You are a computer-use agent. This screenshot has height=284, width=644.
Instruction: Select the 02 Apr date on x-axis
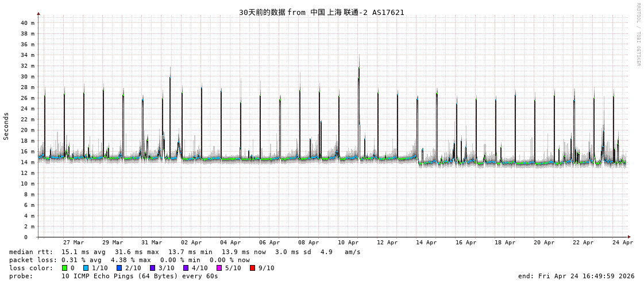(191, 243)
